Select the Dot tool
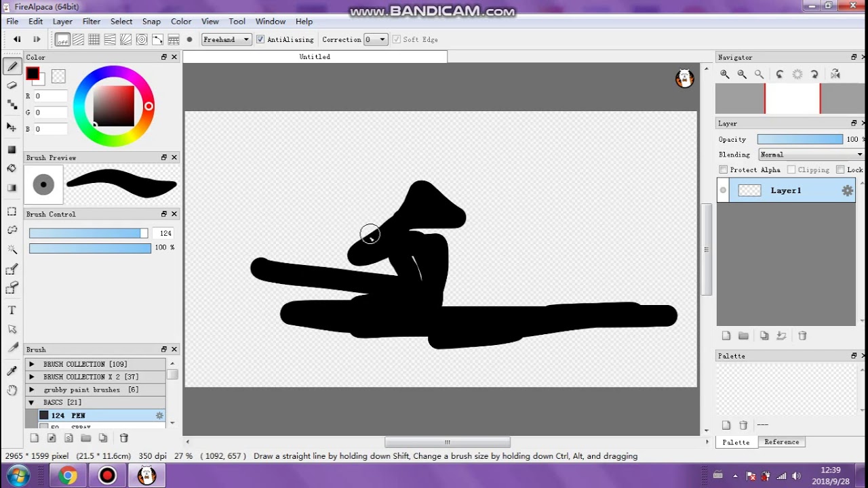This screenshot has height=488, width=868. pos(12,105)
